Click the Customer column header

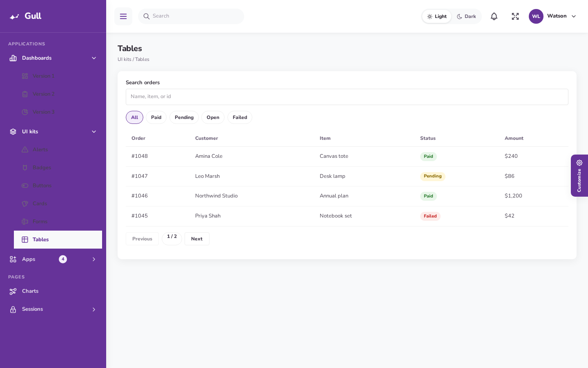pos(207,138)
